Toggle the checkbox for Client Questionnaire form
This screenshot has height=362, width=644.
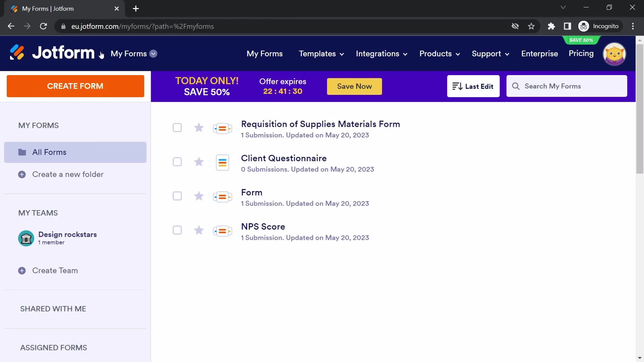click(177, 162)
